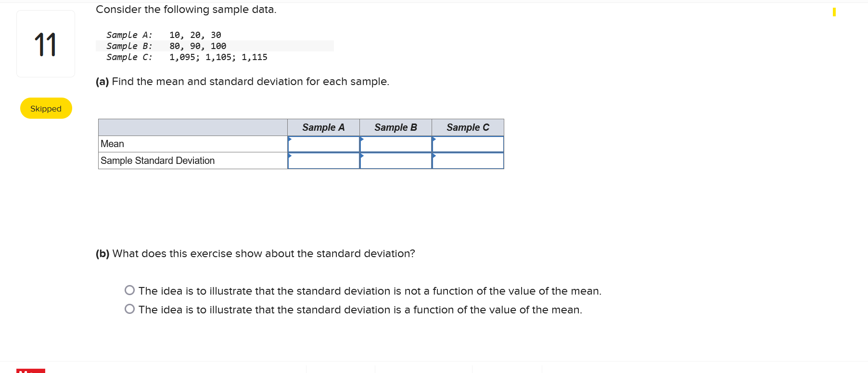Click the blue answer marker on Sample B mean field
Viewport: 868px width, 373px height.
click(x=362, y=139)
